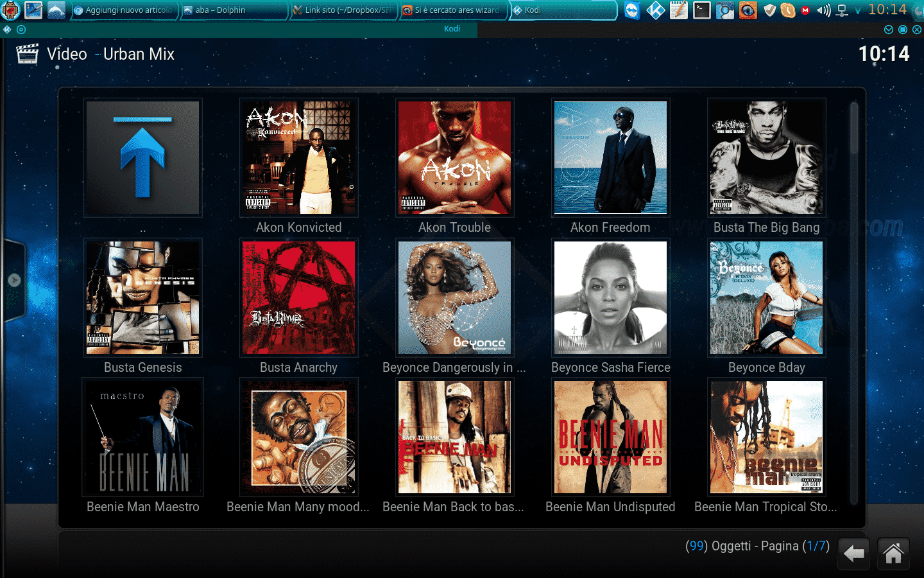The height and width of the screenshot is (578, 924).
Task: Open the Beyonce Sasha Fierce album
Action: pyautogui.click(x=610, y=297)
